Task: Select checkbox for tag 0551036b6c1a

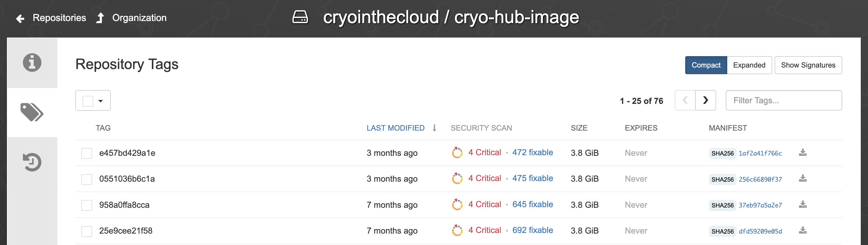Action: coord(87,179)
